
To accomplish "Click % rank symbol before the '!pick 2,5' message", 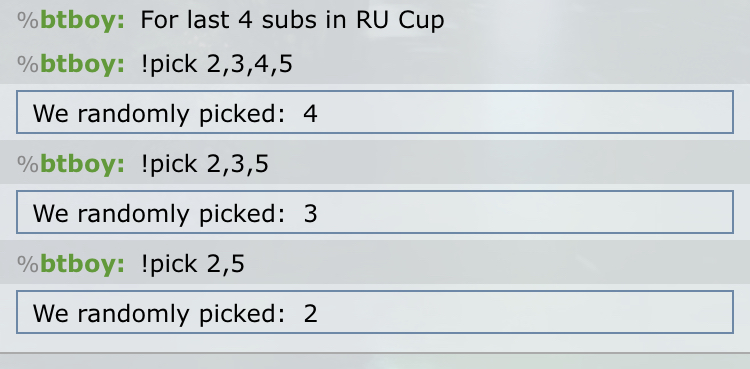I will click(x=28, y=264).
